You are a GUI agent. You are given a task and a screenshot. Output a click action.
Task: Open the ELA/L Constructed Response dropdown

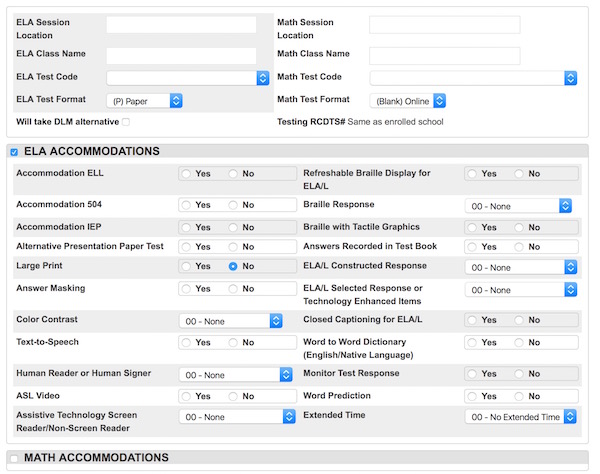(x=521, y=267)
